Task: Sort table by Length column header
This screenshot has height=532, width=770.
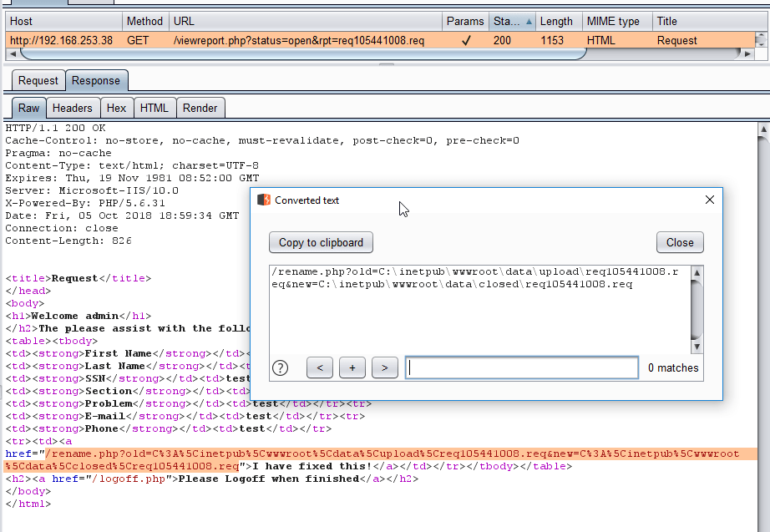Action: pyautogui.click(x=556, y=21)
